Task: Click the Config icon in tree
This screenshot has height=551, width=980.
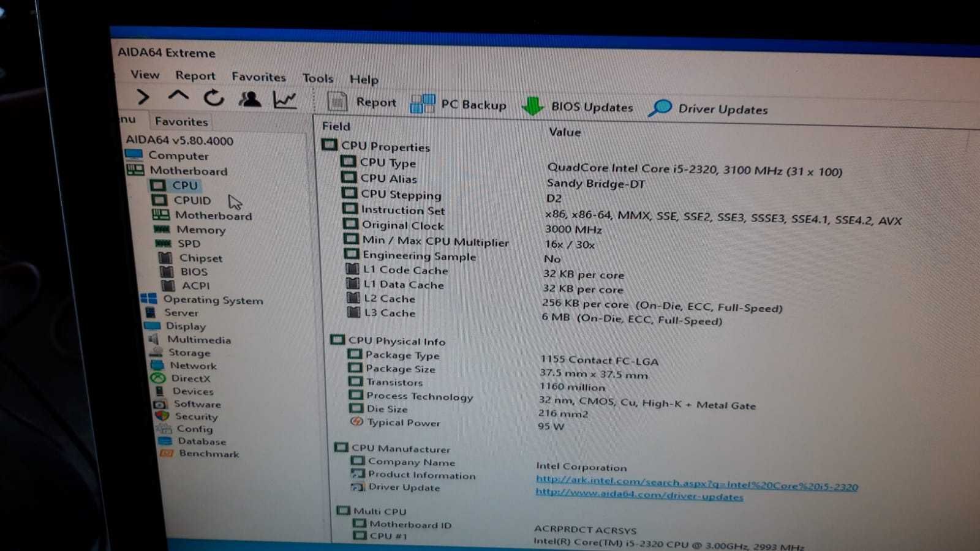Action: click(x=164, y=429)
